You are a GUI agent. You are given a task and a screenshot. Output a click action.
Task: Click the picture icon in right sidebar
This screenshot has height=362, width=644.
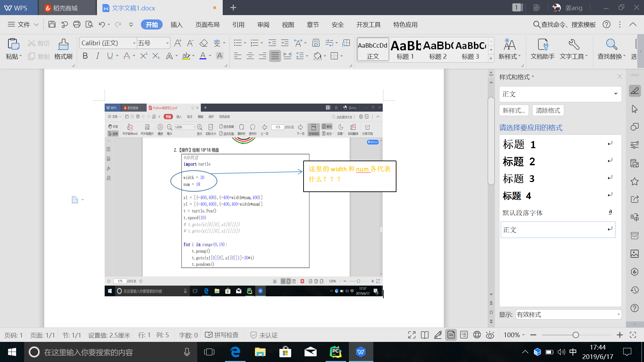[635, 254]
